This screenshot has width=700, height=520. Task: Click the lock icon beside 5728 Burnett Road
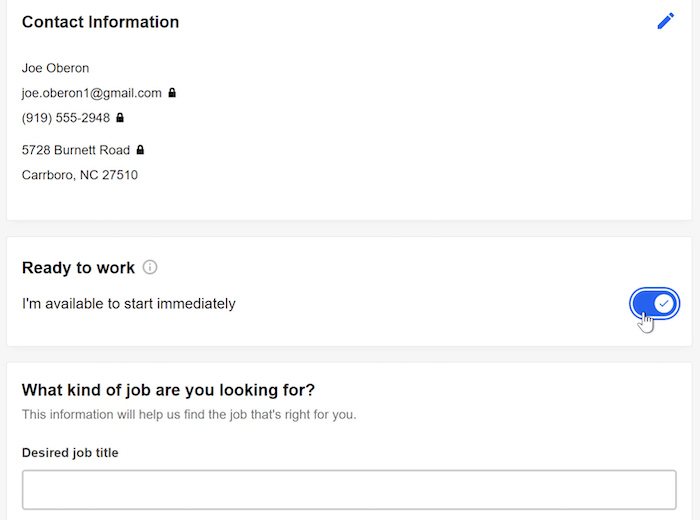pyautogui.click(x=140, y=150)
